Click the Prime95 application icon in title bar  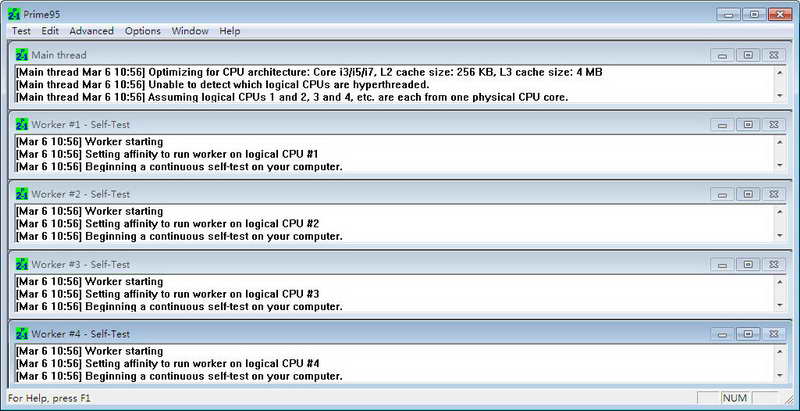pos(14,14)
